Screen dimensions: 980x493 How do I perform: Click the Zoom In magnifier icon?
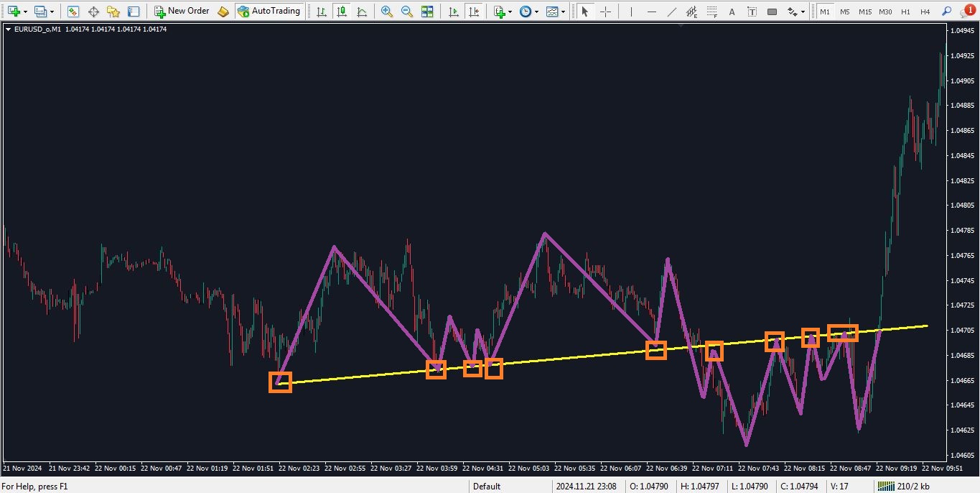[x=387, y=11]
